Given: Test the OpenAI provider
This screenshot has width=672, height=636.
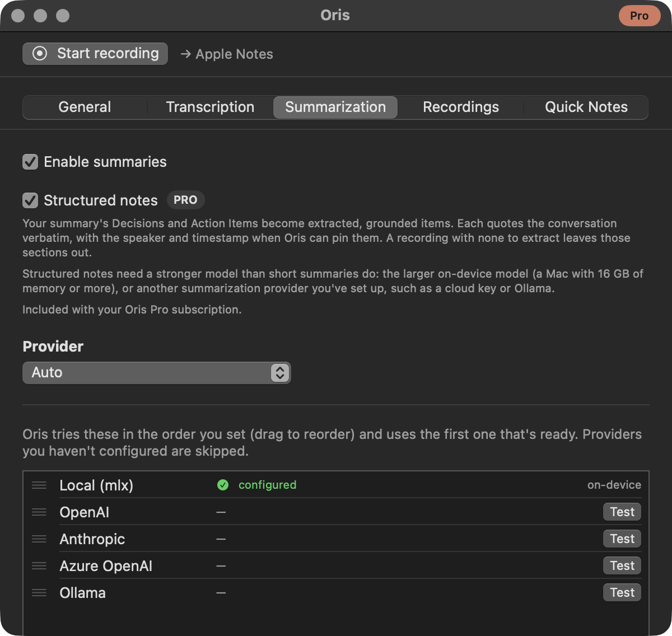Looking at the screenshot, I should point(622,512).
